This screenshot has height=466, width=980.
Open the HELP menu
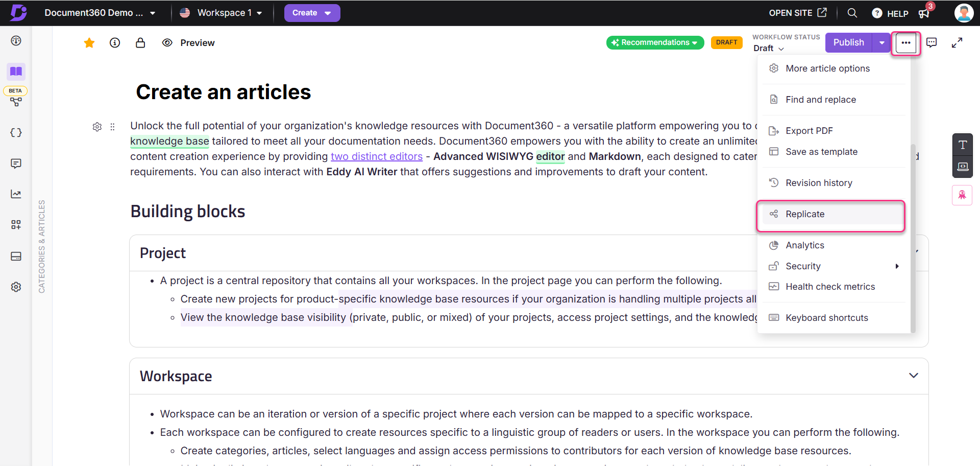pyautogui.click(x=890, y=13)
